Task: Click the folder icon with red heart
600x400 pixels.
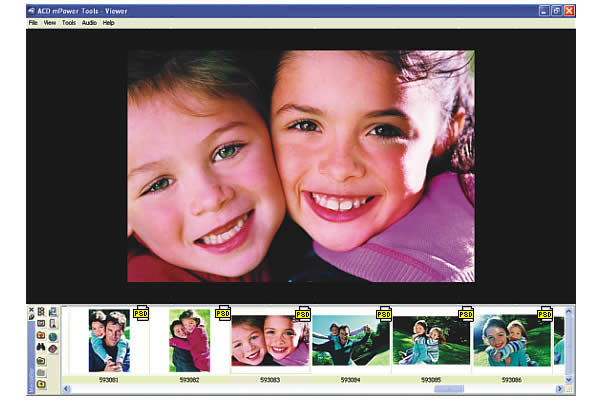Action: pos(41,335)
